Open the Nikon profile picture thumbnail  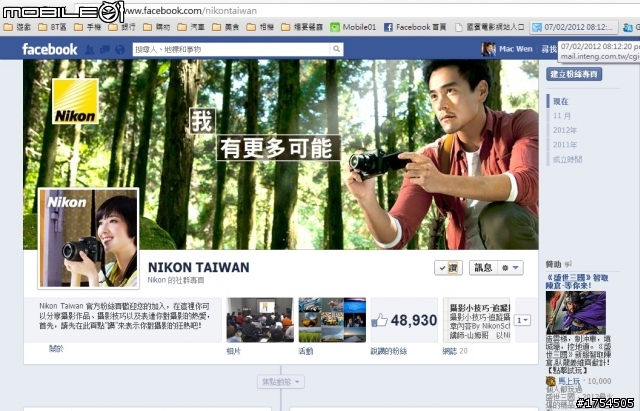89,238
